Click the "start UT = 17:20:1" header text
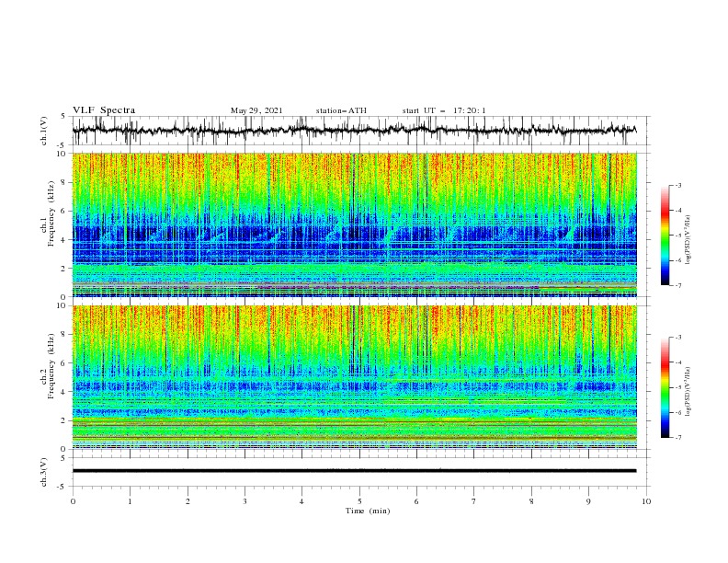Image resolution: width=728 pixels, height=563 pixels. tap(444, 110)
